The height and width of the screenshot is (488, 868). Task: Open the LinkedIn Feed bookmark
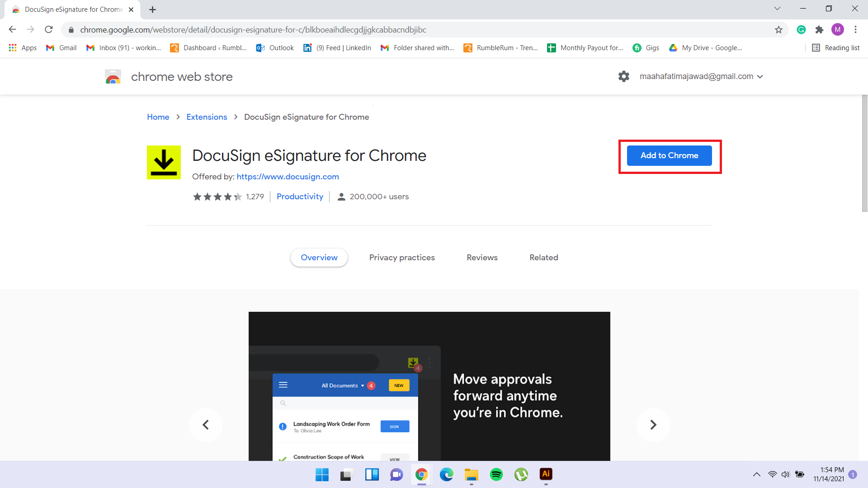click(x=337, y=48)
